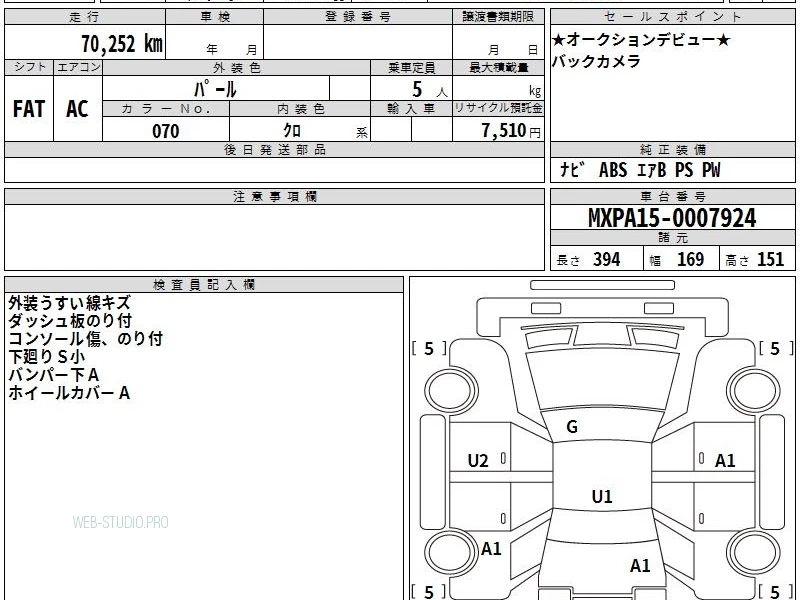Select the ABS equipment entry
This screenshot has height=600, width=800.
pyautogui.click(x=613, y=170)
